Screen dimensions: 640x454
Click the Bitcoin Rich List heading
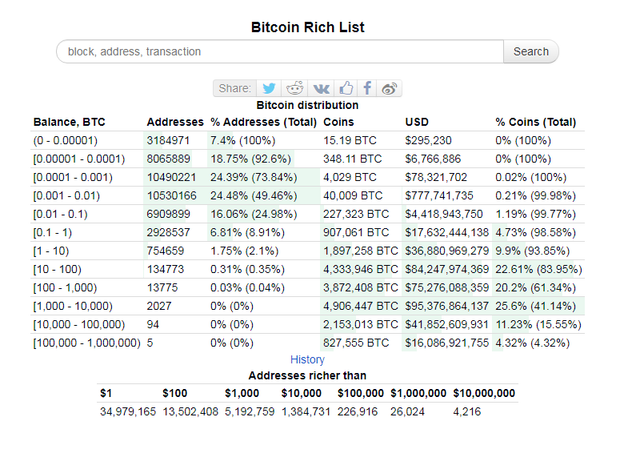coord(307,27)
